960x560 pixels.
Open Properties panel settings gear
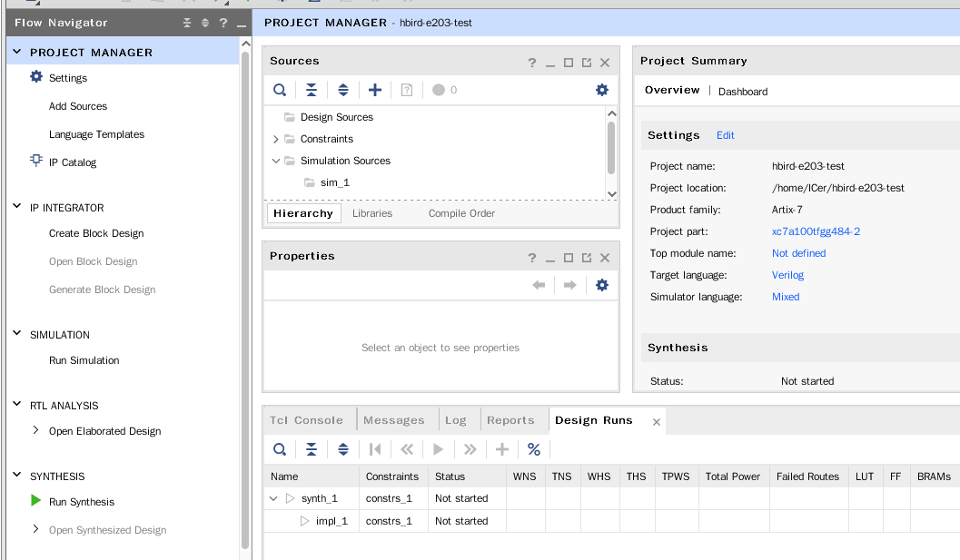click(x=601, y=285)
